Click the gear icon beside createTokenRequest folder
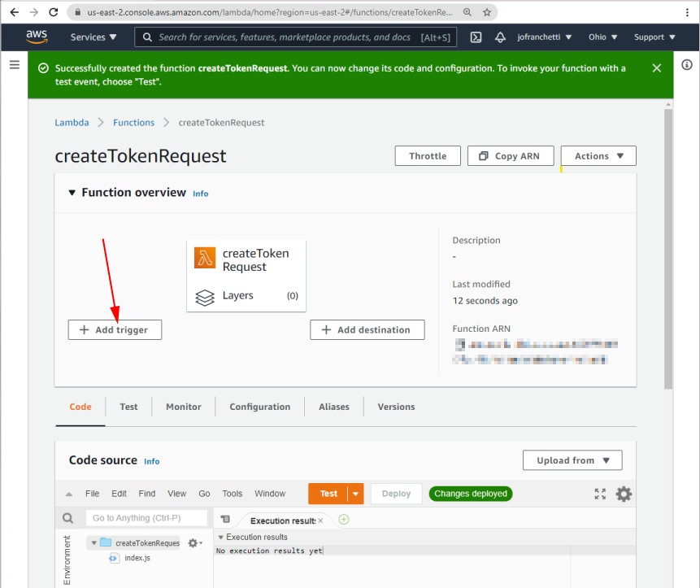 coord(193,542)
